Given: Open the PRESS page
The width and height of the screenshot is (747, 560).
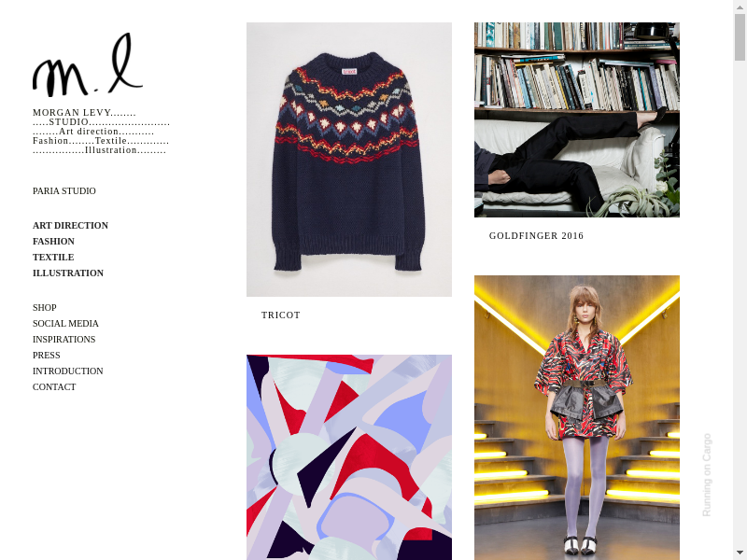Looking at the screenshot, I should 46,356.
